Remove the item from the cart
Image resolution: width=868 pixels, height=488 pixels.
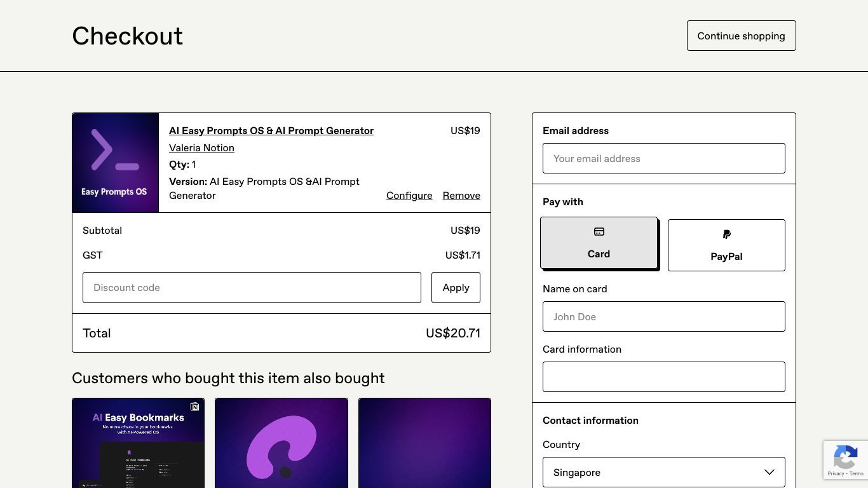tap(461, 195)
